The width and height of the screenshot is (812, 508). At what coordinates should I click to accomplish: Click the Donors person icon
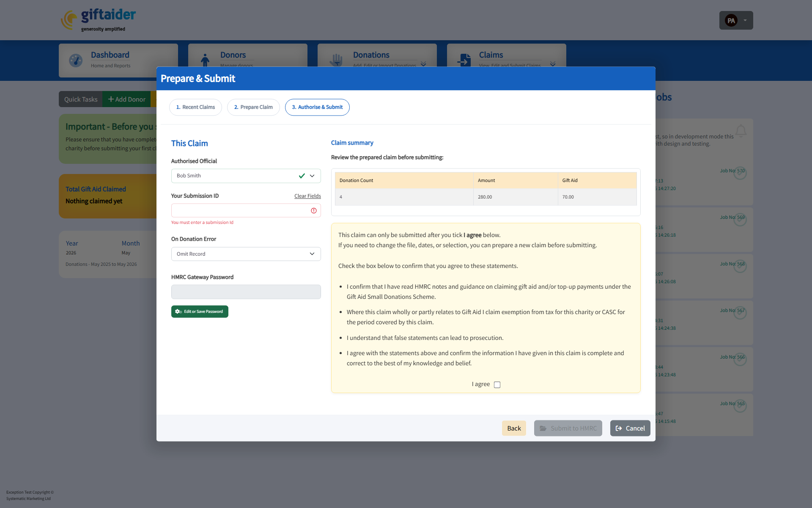pyautogui.click(x=205, y=60)
